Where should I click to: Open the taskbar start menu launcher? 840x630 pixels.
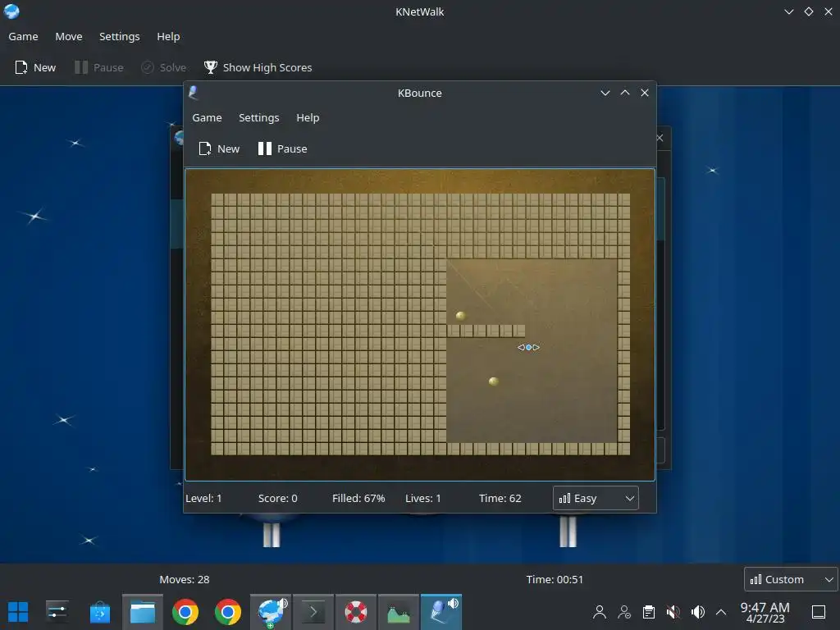(x=18, y=612)
